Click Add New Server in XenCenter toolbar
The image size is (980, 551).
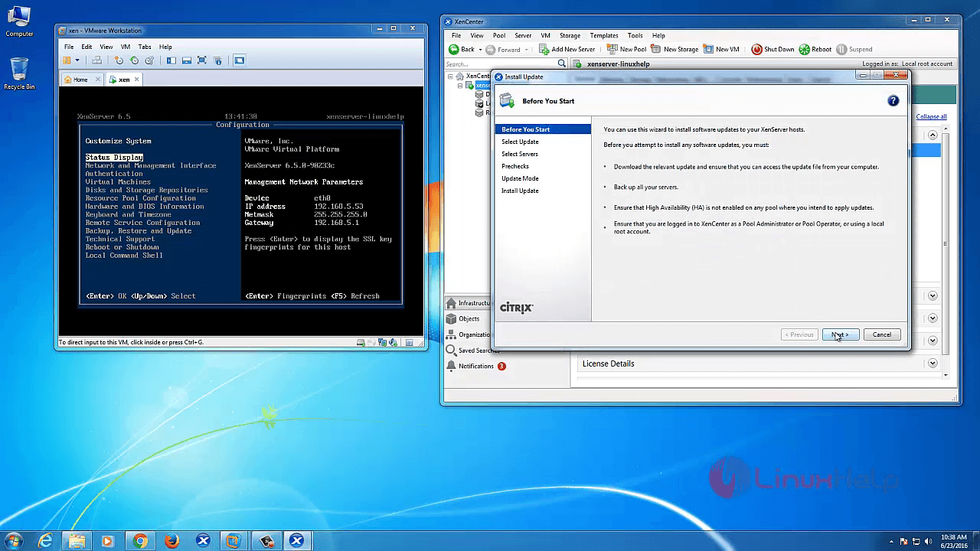567,49
